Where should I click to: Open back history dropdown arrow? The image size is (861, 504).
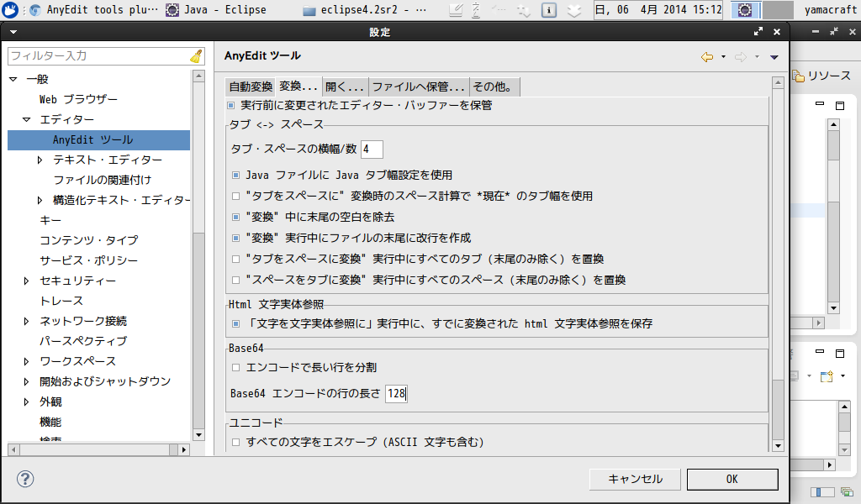[723, 56]
